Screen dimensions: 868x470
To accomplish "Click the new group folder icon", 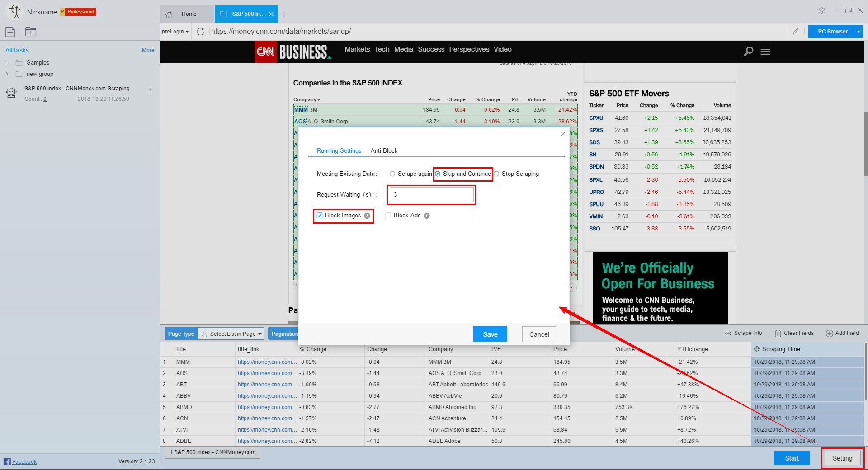I will (x=31, y=32).
